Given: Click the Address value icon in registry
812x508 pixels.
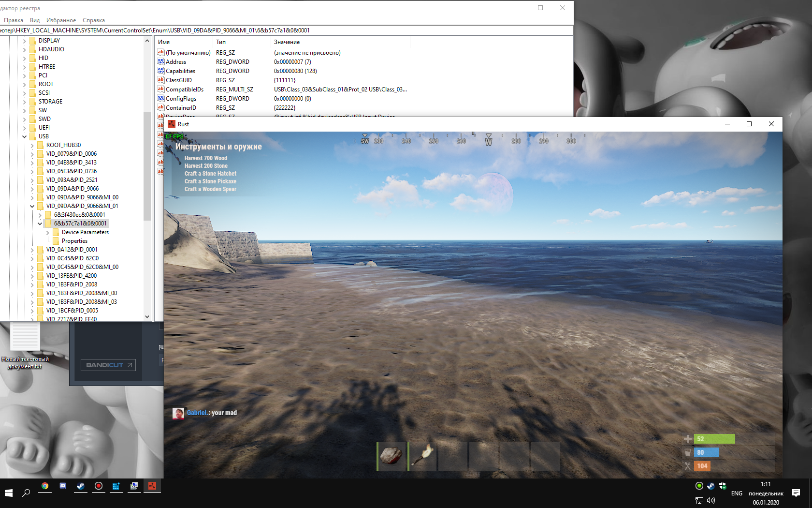Looking at the screenshot, I should (x=161, y=61).
